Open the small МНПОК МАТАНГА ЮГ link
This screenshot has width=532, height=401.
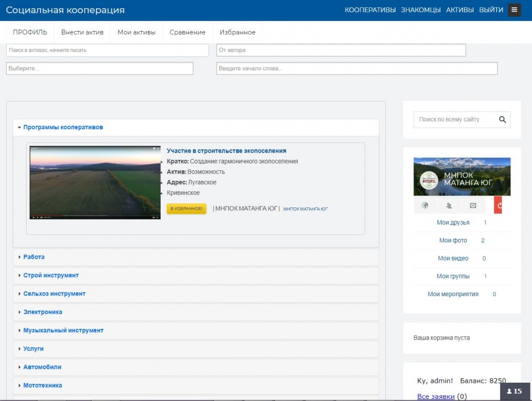click(x=305, y=209)
